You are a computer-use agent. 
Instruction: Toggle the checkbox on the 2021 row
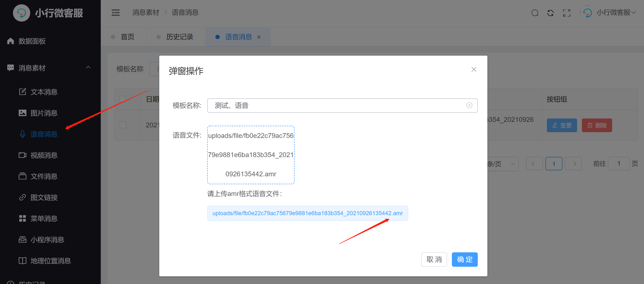click(x=123, y=125)
